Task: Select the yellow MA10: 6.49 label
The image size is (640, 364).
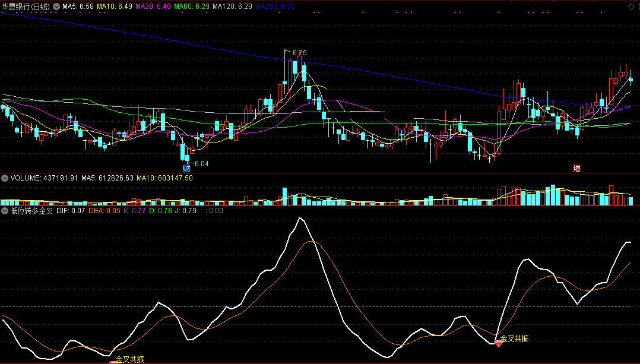Action: (115, 7)
